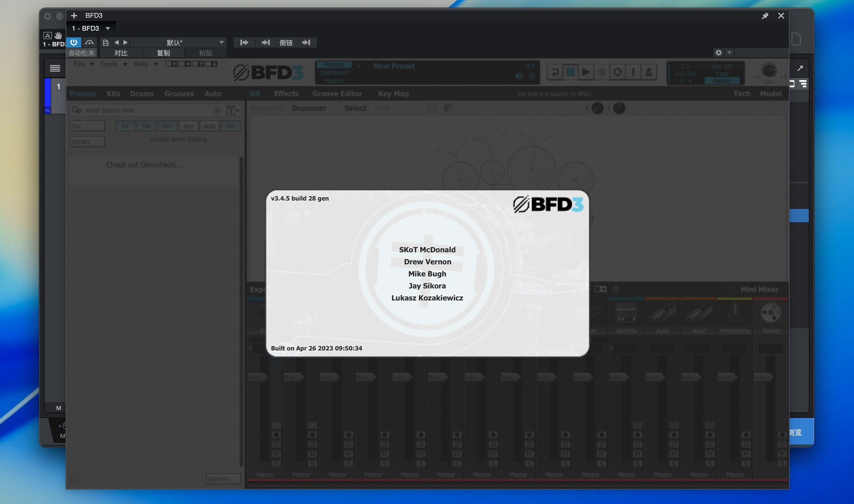The height and width of the screenshot is (504, 854).
Task: Toggle the Mix include filter
Action: [x=146, y=126]
